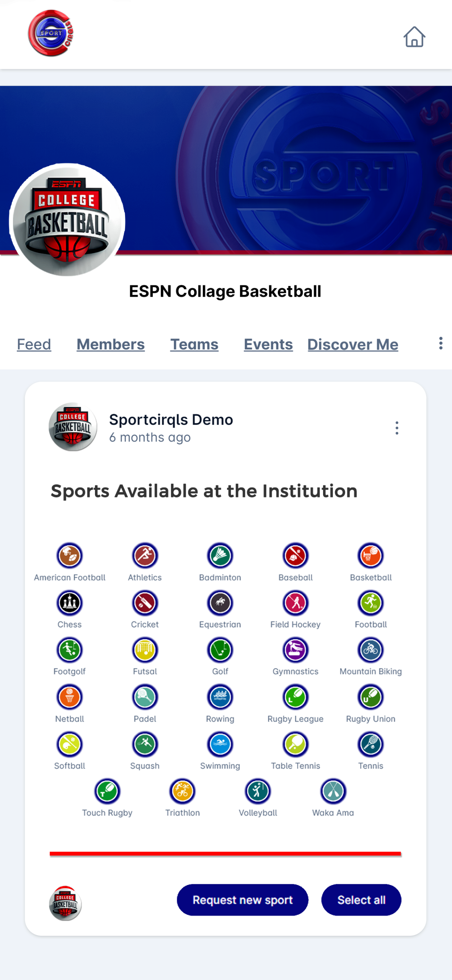Open Sportcirqls Demo post options menu

397,428
